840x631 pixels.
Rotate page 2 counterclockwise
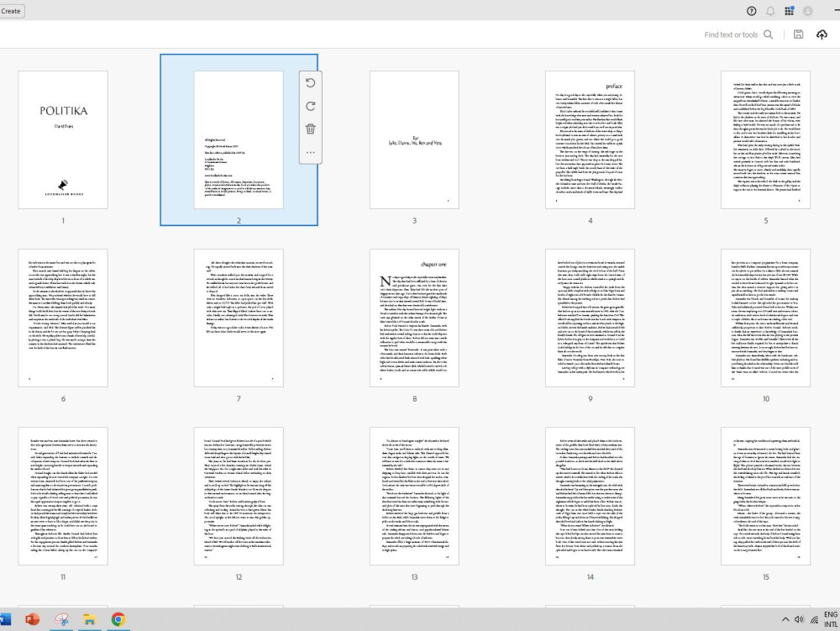coord(311,82)
